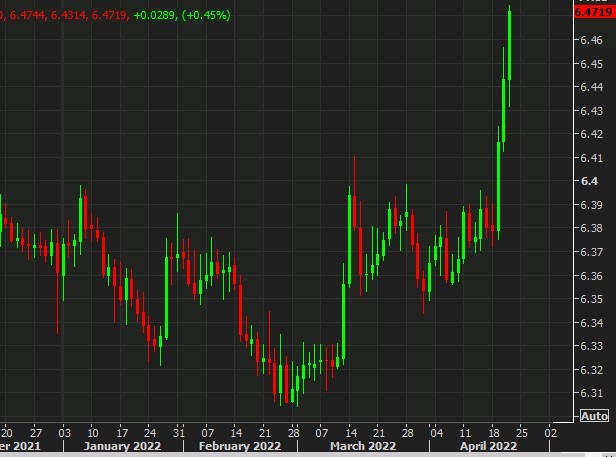Click the large green candle before date 31

pyautogui.click(x=167, y=297)
